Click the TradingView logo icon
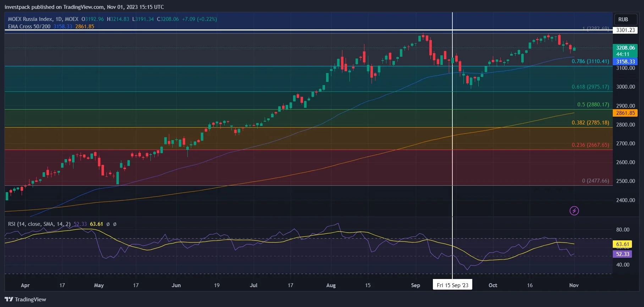644x307 pixels. click(x=9, y=300)
